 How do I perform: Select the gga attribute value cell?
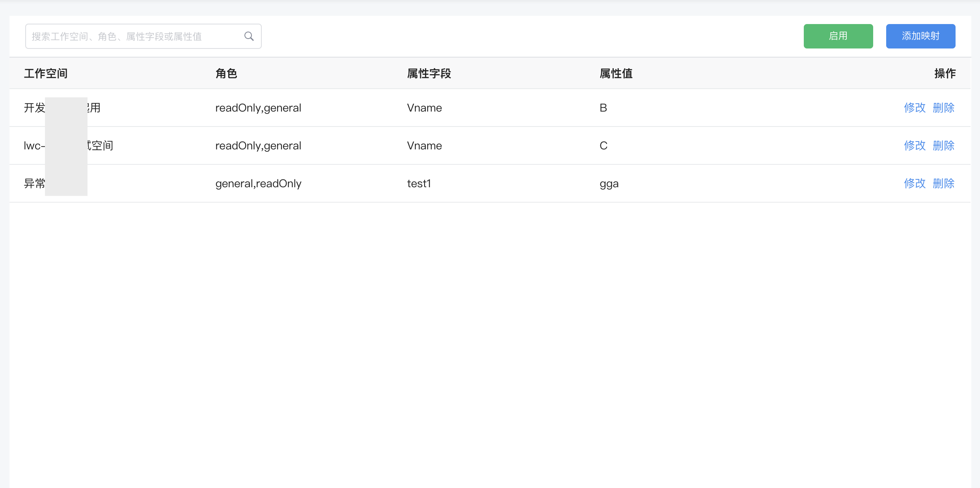pos(609,184)
